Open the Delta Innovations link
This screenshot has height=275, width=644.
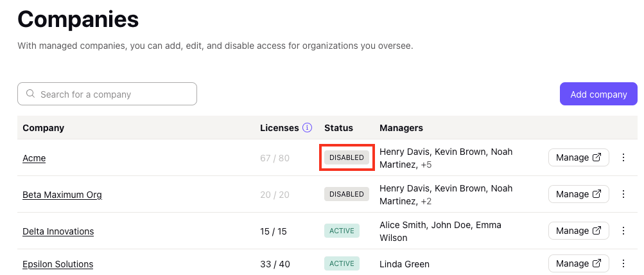coord(58,231)
